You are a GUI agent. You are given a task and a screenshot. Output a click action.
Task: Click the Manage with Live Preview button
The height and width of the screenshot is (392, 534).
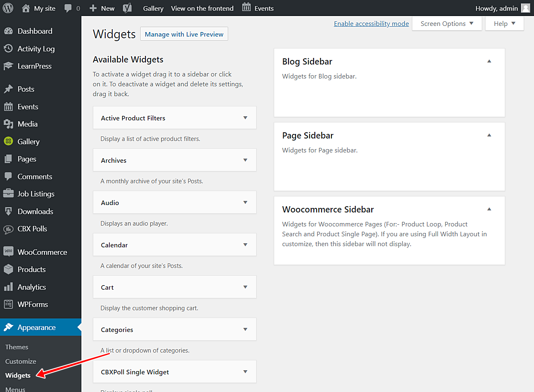point(184,34)
